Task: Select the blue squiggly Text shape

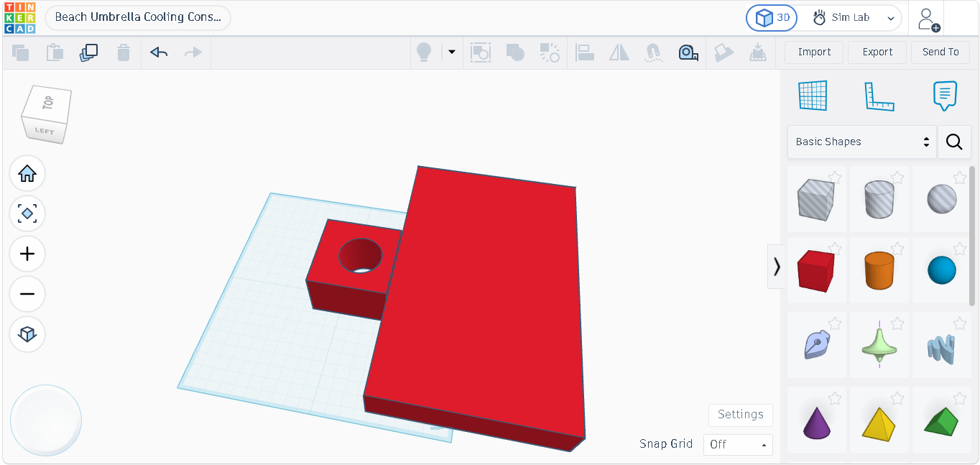Action: click(x=941, y=349)
